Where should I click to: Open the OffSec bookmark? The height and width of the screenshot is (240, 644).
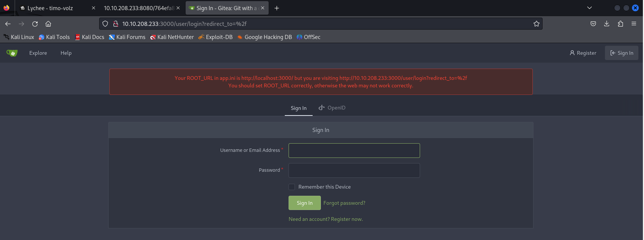point(308,37)
